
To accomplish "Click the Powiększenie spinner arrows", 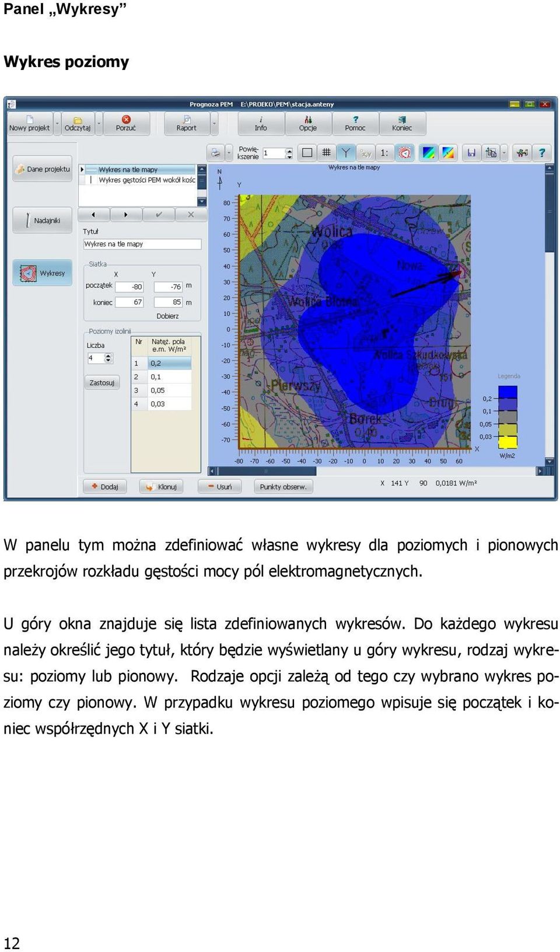I will 289,154.
